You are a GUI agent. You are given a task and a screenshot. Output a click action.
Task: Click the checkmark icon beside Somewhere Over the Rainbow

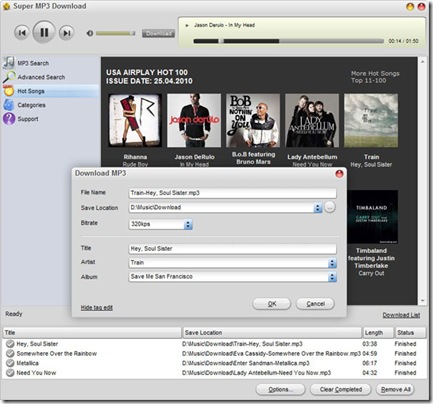[x=10, y=354]
